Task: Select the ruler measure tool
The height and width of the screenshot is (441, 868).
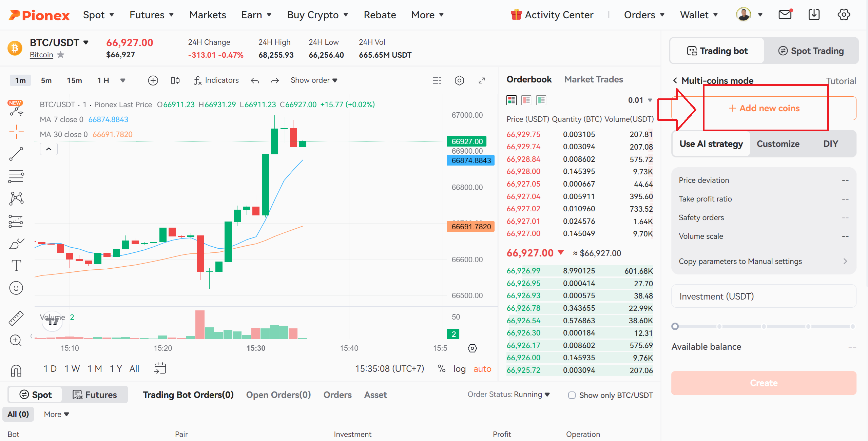Action: (x=16, y=318)
